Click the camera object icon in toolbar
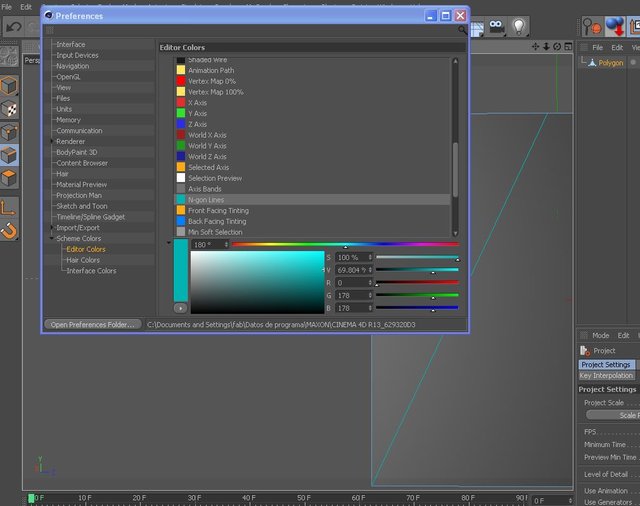Image resolution: width=640 pixels, height=506 pixels. (496, 27)
